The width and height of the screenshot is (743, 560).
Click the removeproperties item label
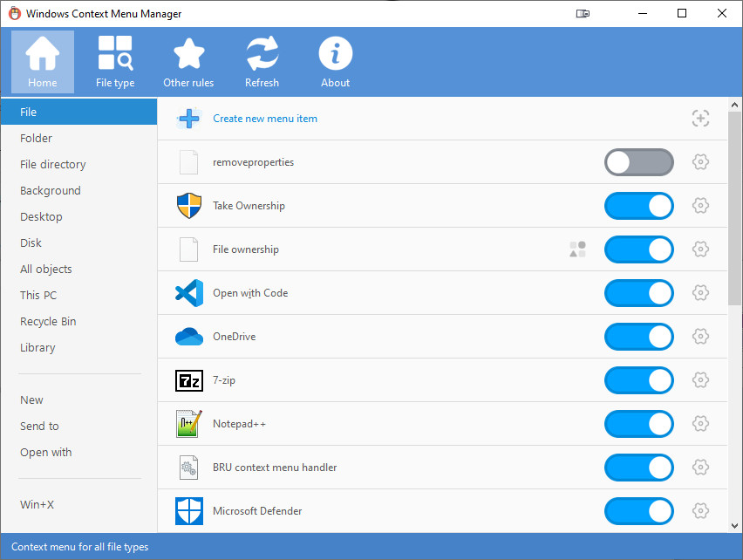tap(253, 162)
